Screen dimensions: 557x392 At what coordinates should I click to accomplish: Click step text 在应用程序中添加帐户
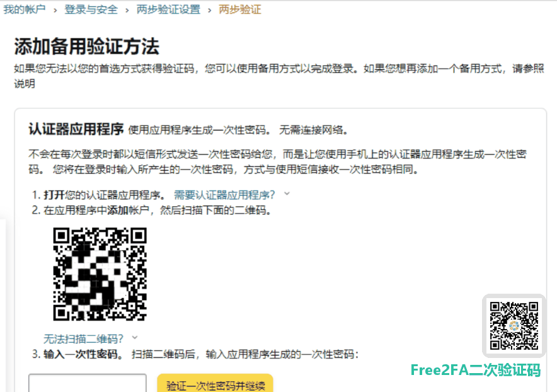[x=96, y=210]
